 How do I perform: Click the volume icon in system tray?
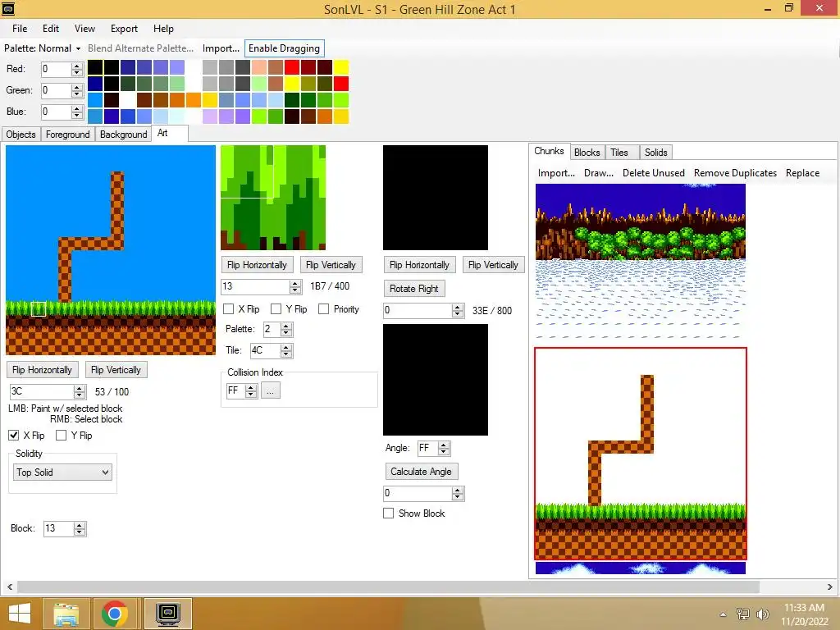click(763, 614)
